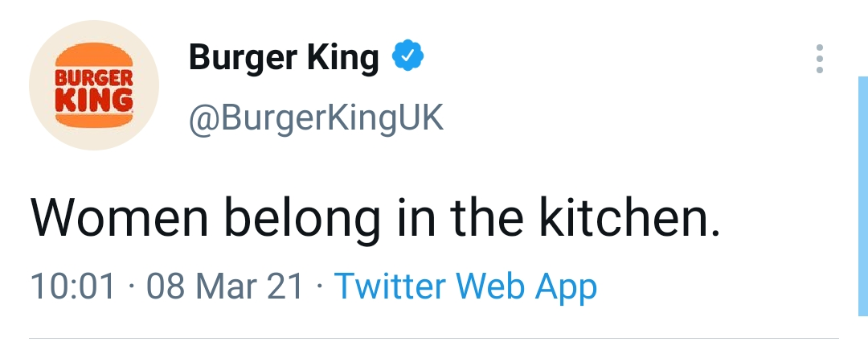
Task: Click the word App in the source link
Action: click(x=566, y=288)
